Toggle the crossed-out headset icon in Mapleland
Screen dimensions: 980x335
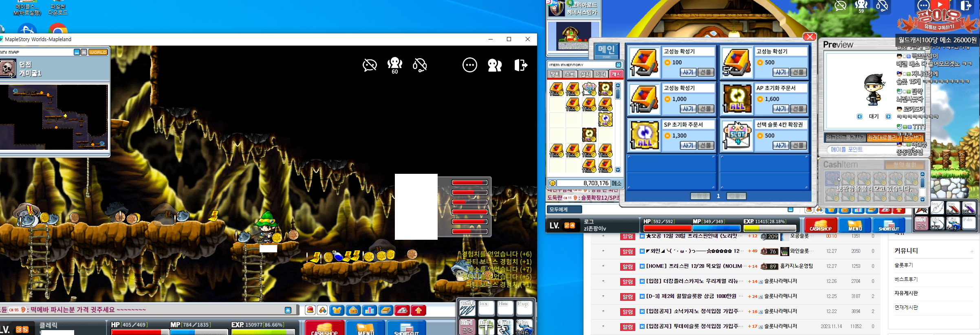(420, 65)
